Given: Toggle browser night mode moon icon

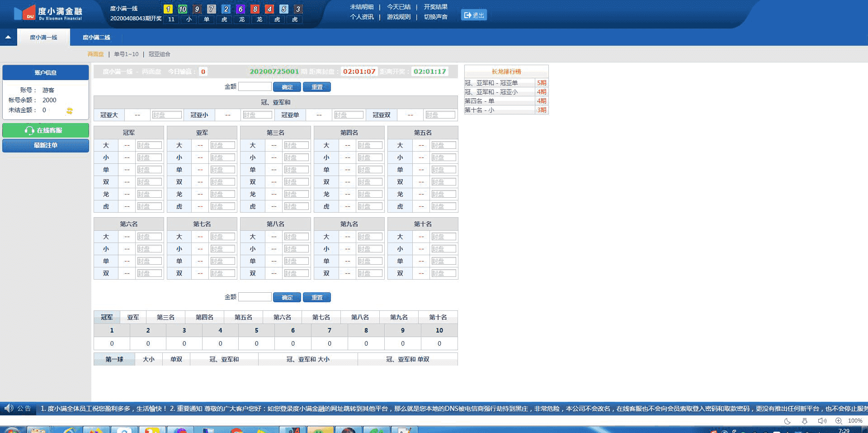Looking at the screenshot, I should tap(787, 421).
